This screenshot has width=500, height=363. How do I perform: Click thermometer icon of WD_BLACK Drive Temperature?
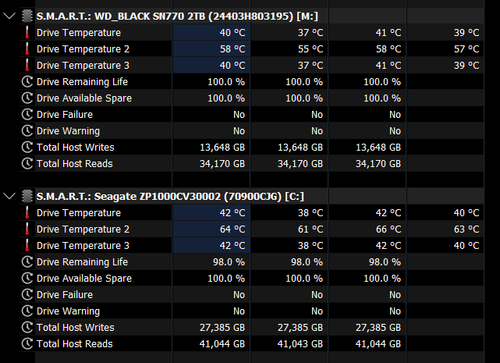[x=27, y=32]
